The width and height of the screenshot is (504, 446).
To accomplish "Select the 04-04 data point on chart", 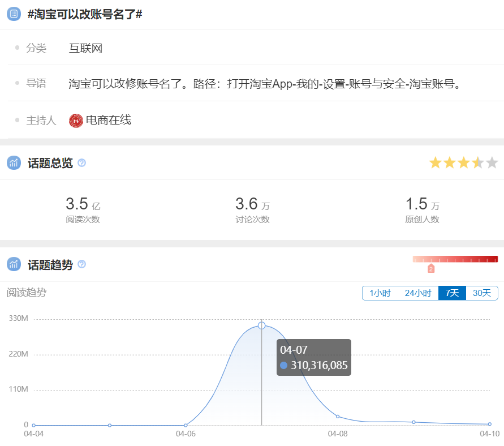I will 34,425.
